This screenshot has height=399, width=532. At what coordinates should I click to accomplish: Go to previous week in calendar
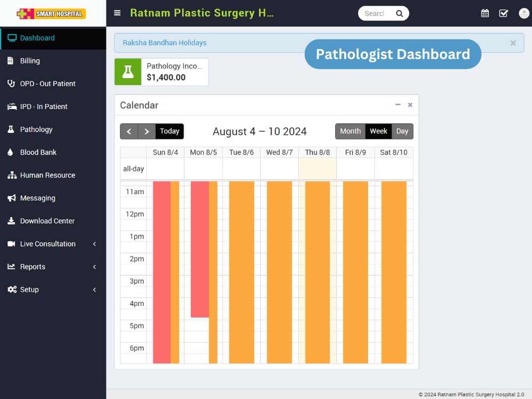(x=129, y=131)
